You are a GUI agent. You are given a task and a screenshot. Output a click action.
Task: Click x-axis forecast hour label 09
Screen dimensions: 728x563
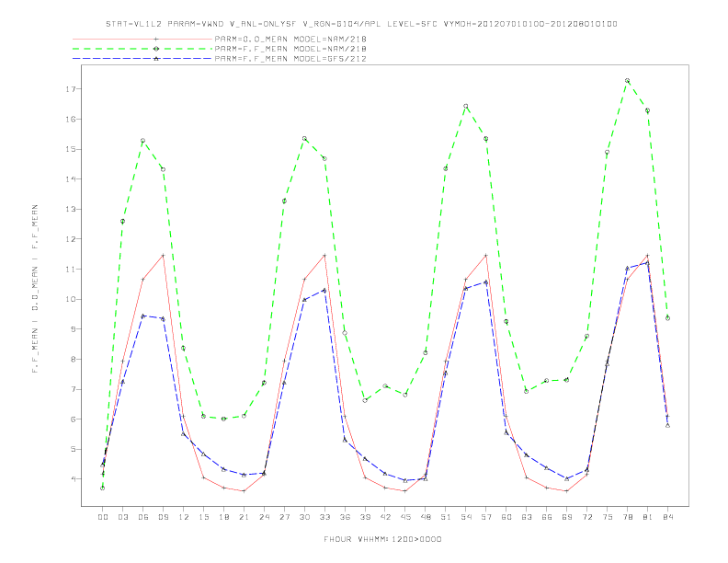[163, 517]
